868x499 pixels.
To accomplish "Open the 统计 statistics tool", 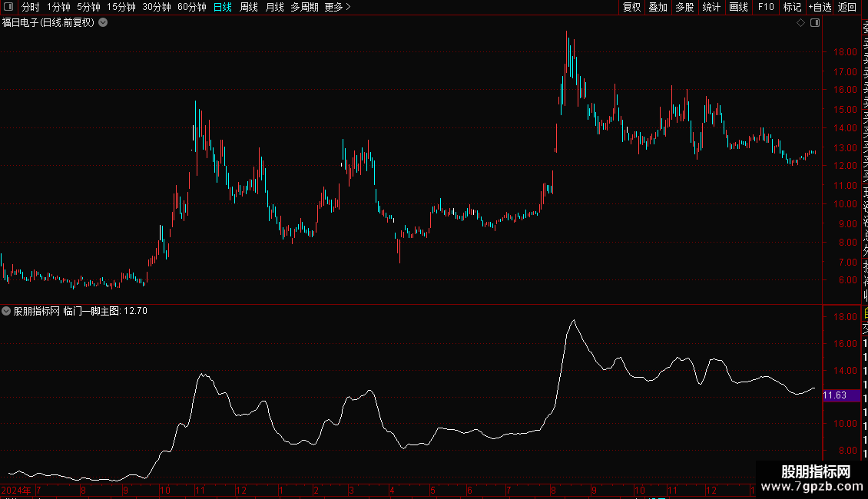I will (711, 7).
